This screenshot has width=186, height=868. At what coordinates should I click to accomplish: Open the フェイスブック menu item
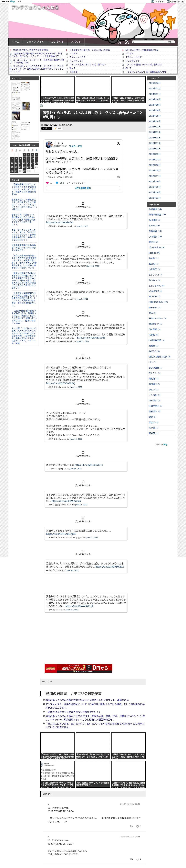click(35, 42)
